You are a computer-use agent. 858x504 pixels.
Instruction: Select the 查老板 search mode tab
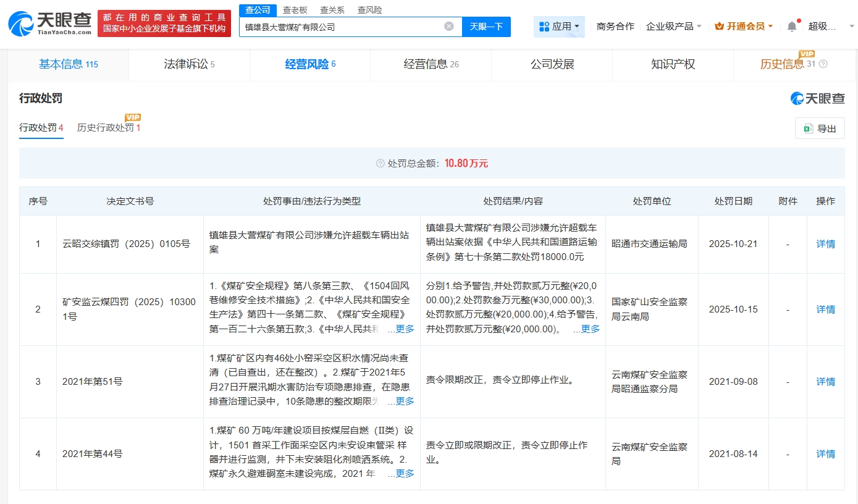(x=295, y=10)
